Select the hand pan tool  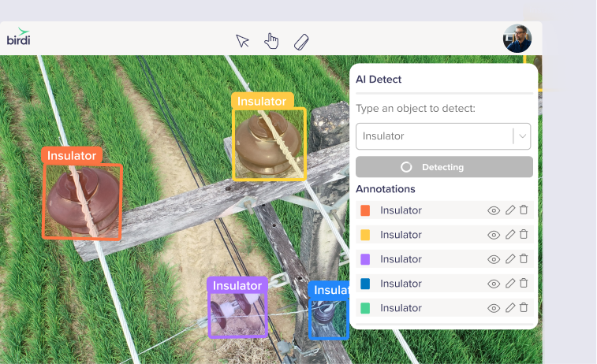pos(271,41)
